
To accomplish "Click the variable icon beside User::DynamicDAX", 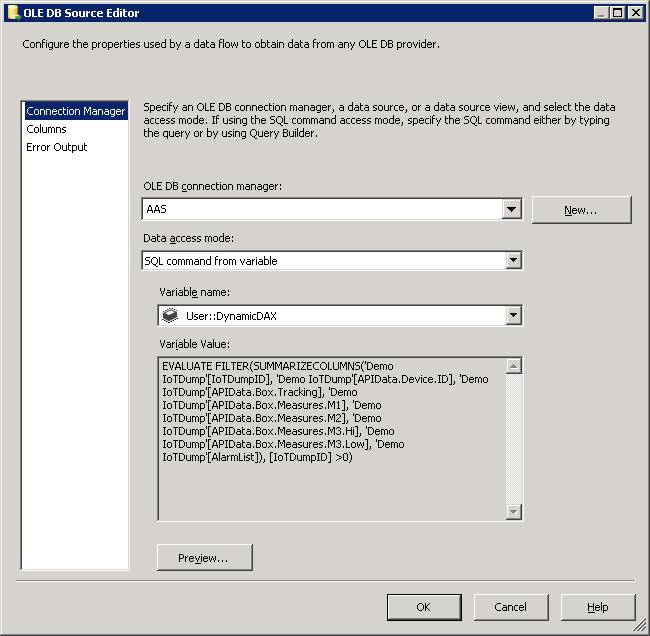I will [170, 316].
